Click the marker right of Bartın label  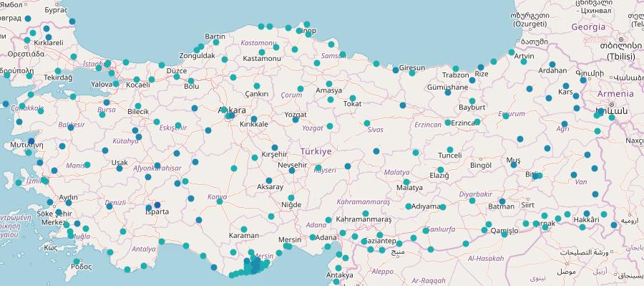[216, 42]
